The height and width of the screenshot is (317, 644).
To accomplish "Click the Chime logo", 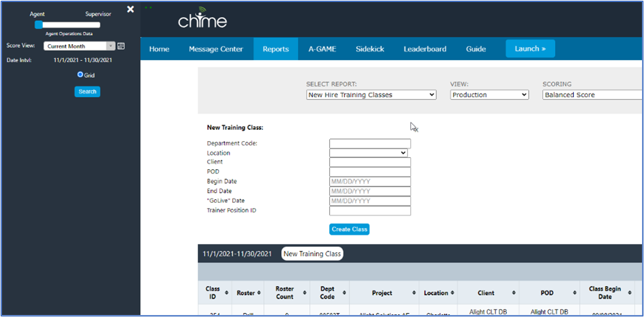I will coord(202,21).
